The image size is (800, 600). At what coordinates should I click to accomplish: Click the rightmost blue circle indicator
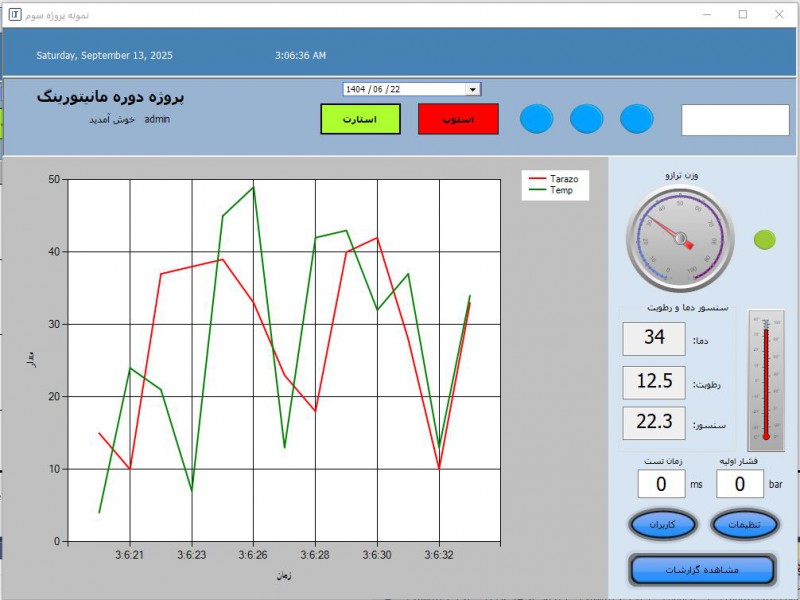pyautogui.click(x=636, y=119)
